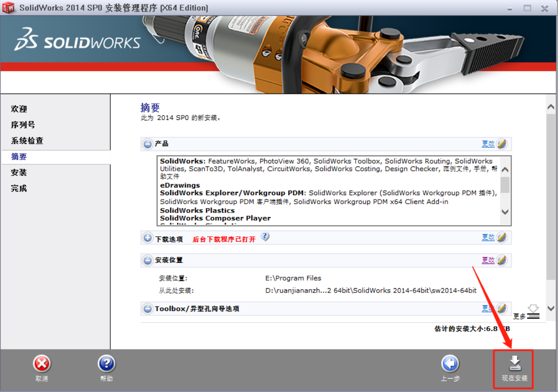This screenshot has height=392, width=558.
Task: Open Help with the question mark icon
Action: point(107,364)
